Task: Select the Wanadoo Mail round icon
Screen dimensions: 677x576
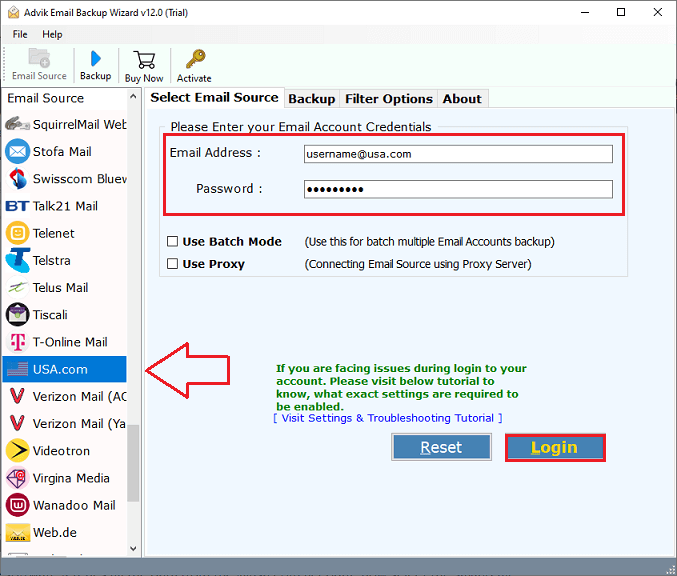Action: coord(17,505)
